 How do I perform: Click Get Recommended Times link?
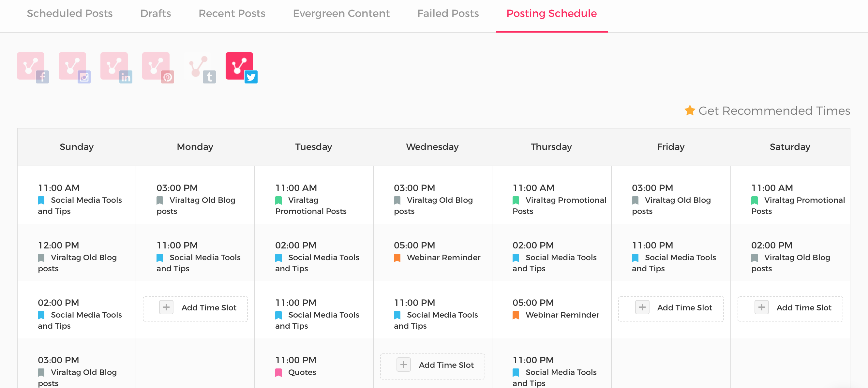774,111
